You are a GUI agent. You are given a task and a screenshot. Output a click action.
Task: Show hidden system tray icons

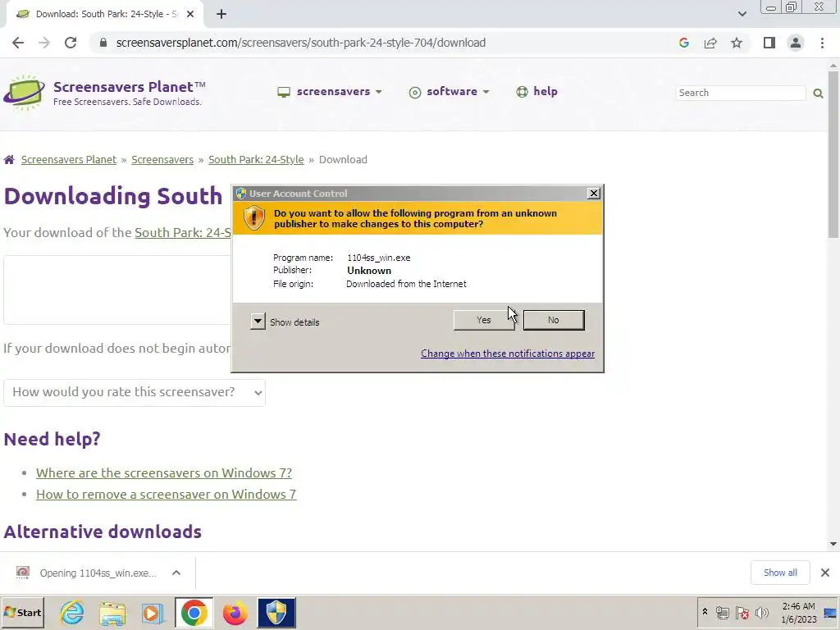pos(705,612)
